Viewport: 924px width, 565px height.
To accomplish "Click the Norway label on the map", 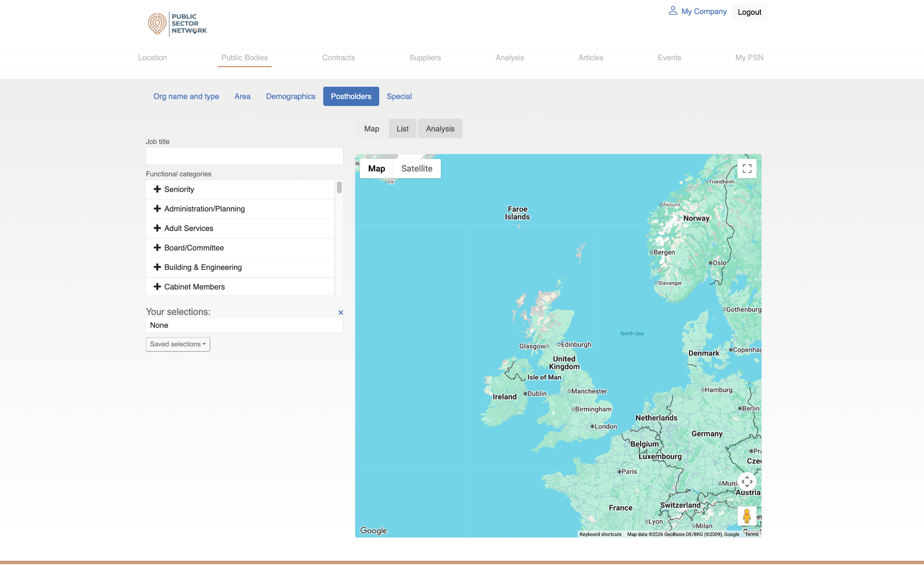I will (x=696, y=218).
